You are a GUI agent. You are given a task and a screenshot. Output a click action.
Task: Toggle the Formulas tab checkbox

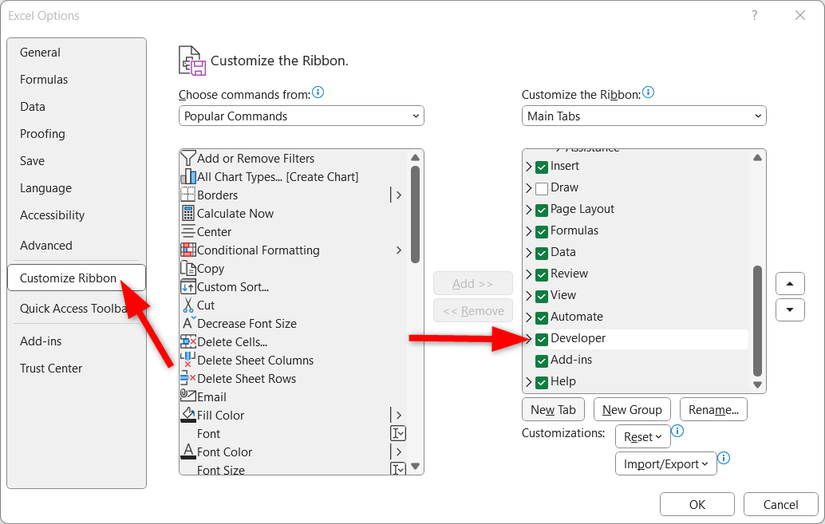[541, 231]
